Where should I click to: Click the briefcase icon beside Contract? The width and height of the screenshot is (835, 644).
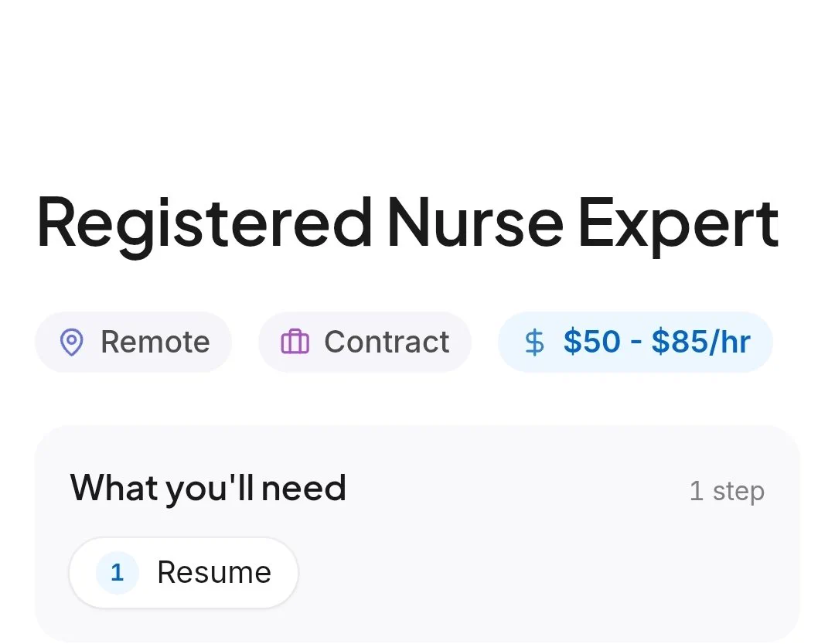pos(295,342)
